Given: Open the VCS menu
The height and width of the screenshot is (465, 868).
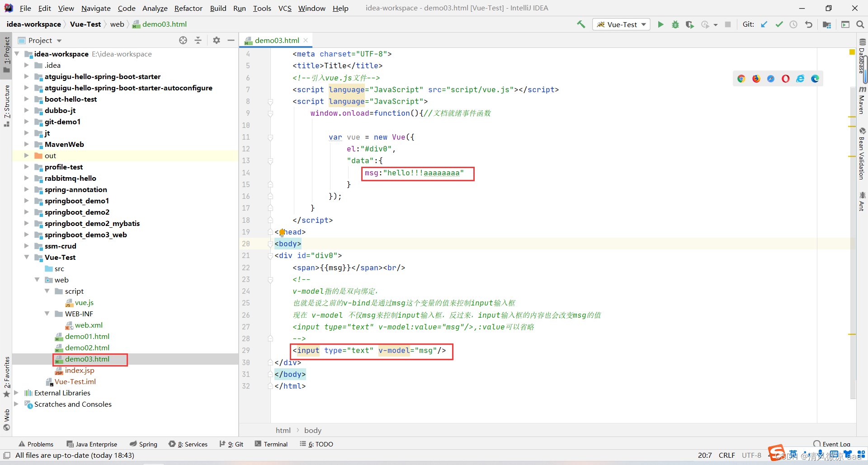Looking at the screenshot, I should [285, 8].
